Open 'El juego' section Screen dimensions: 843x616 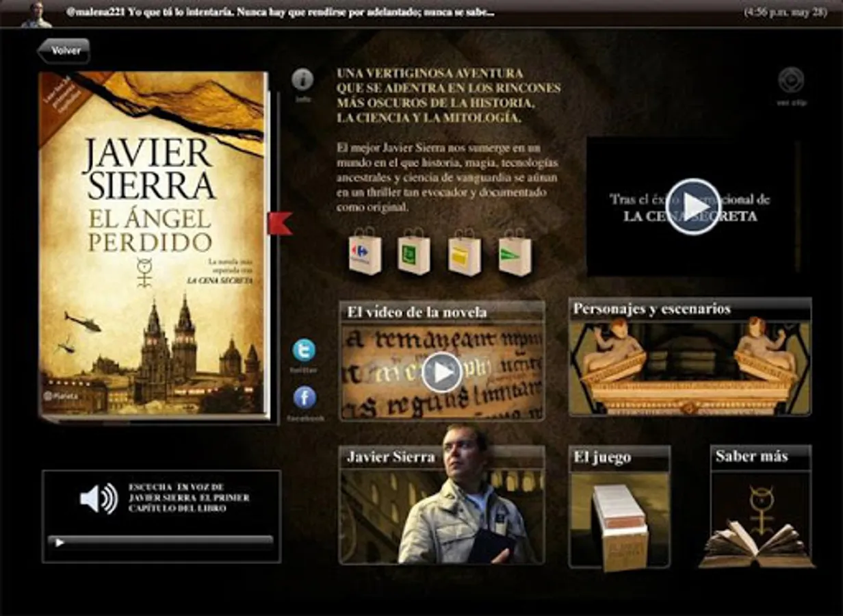click(619, 506)
